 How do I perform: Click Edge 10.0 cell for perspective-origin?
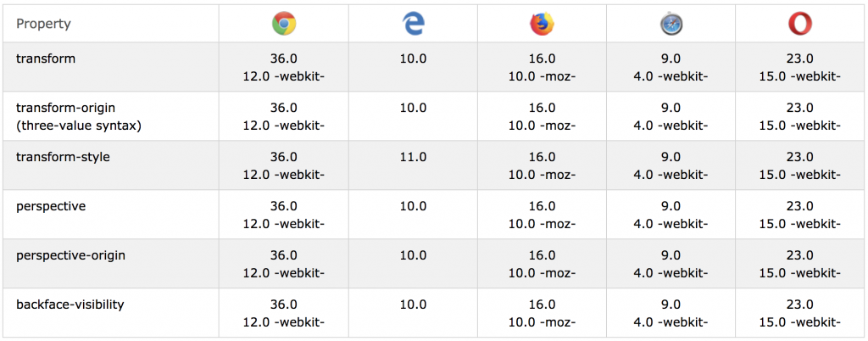click(x=413, y=256)
